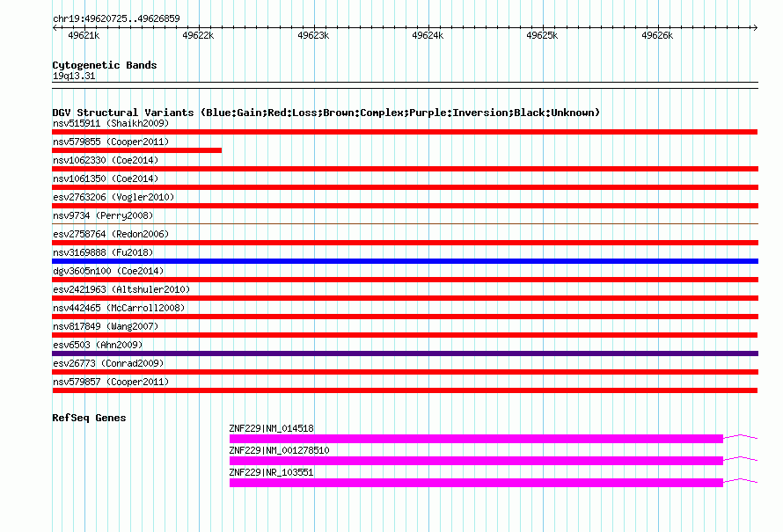The width and height of the screenshot is (783, 532).
Task: Select the 19q13.31 band label
Action: tap(74, 76)
